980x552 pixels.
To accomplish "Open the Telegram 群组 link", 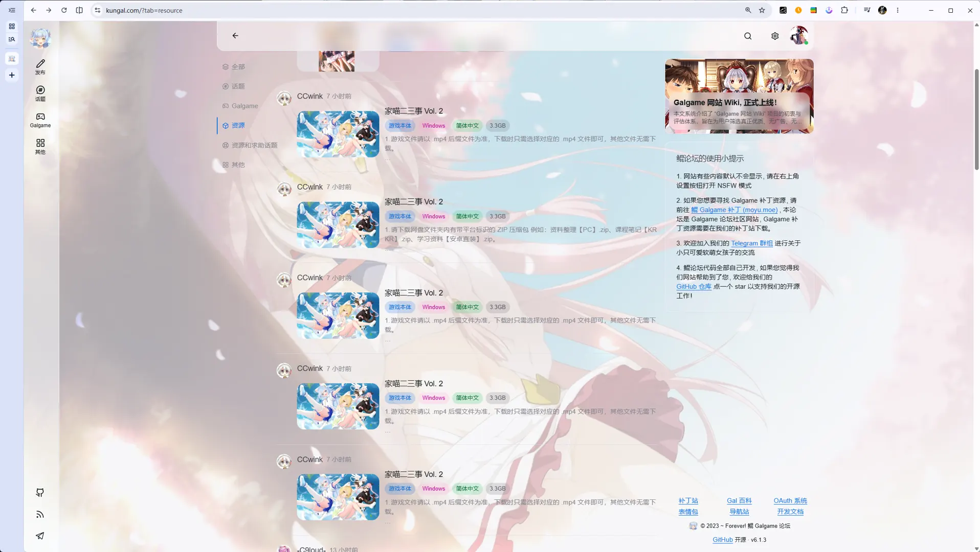I will [x=752, y=243].
